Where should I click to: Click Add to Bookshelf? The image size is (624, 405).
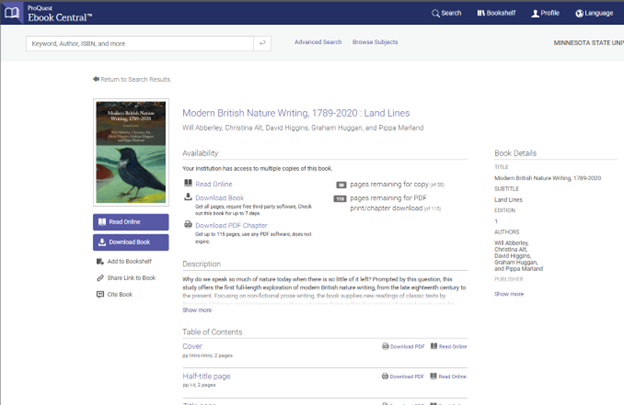coord(124,261)
